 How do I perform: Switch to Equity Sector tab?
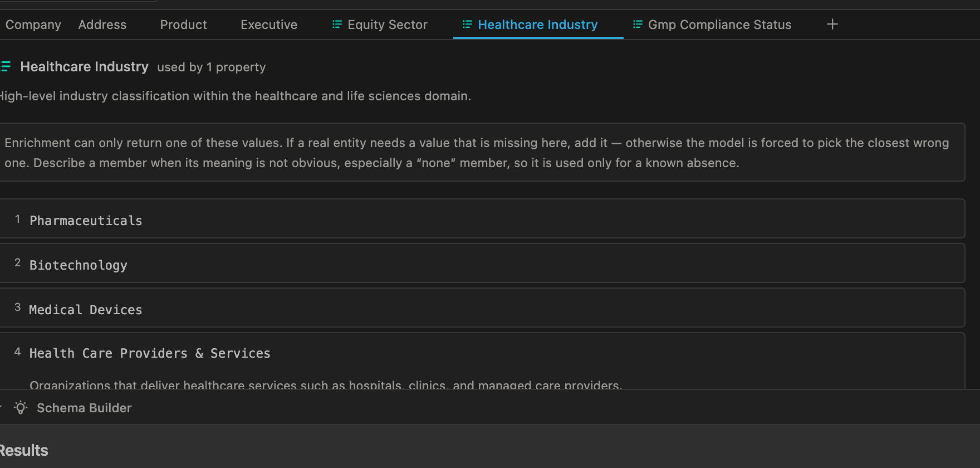380,25
